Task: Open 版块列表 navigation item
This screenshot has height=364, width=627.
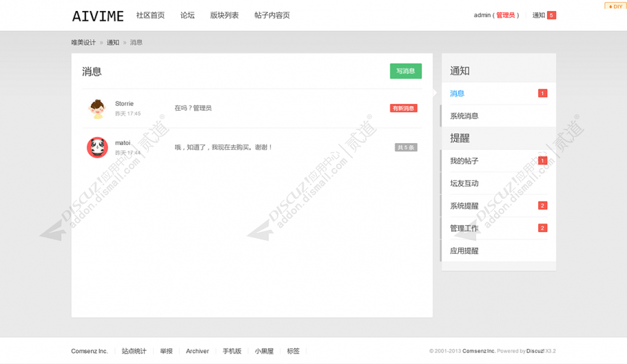Action: [225, 15]
